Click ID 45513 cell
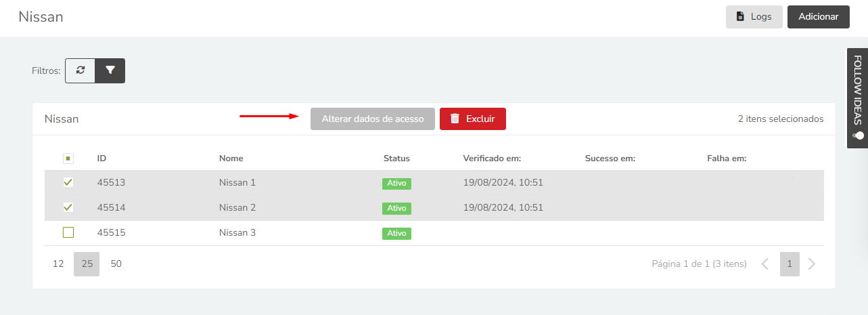The image size is (868, 315). tap(112, 182)
